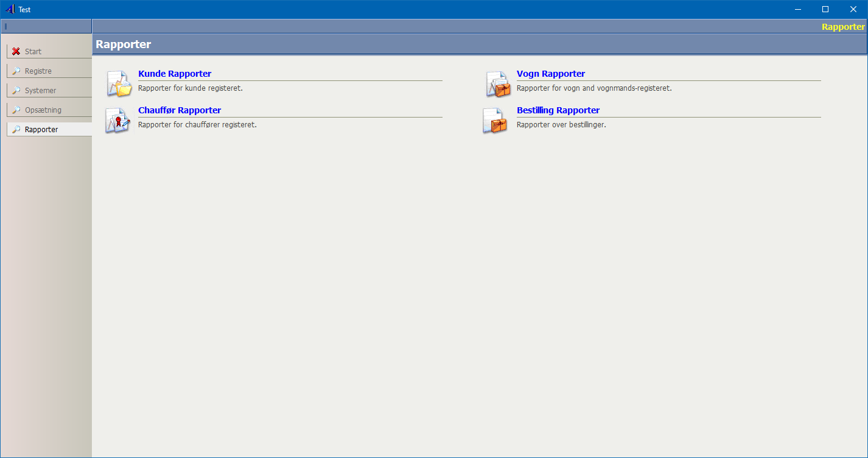The image size is (868, 458).
Task: Open the Kunde Rapporter link
Action: point(175,74)
